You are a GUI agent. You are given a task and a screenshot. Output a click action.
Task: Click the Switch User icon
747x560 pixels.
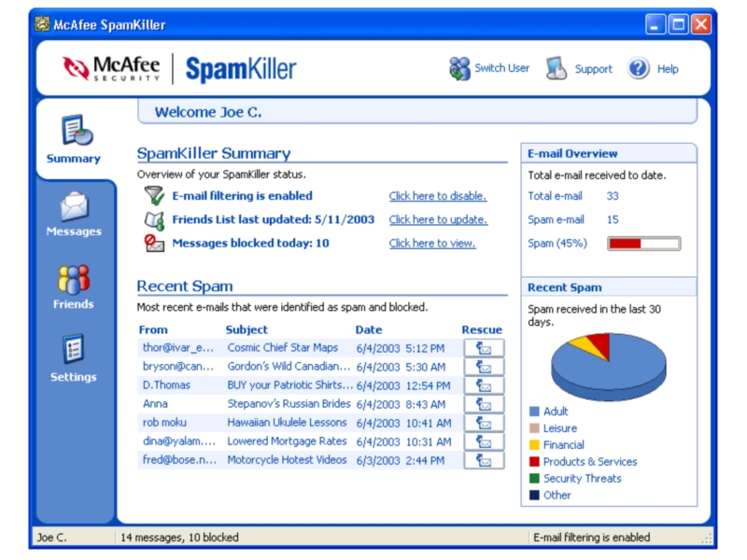click(x=459, y=68)
